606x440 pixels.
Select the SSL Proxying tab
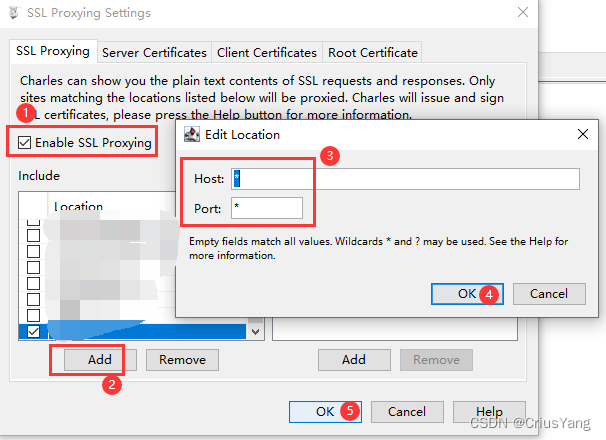(x=53, y=51)
